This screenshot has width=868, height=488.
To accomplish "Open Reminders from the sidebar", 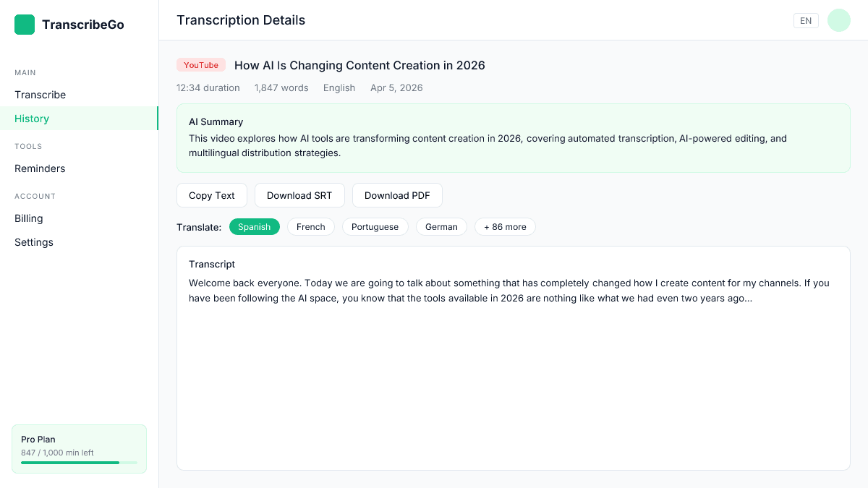I will (x=40, y=168).
